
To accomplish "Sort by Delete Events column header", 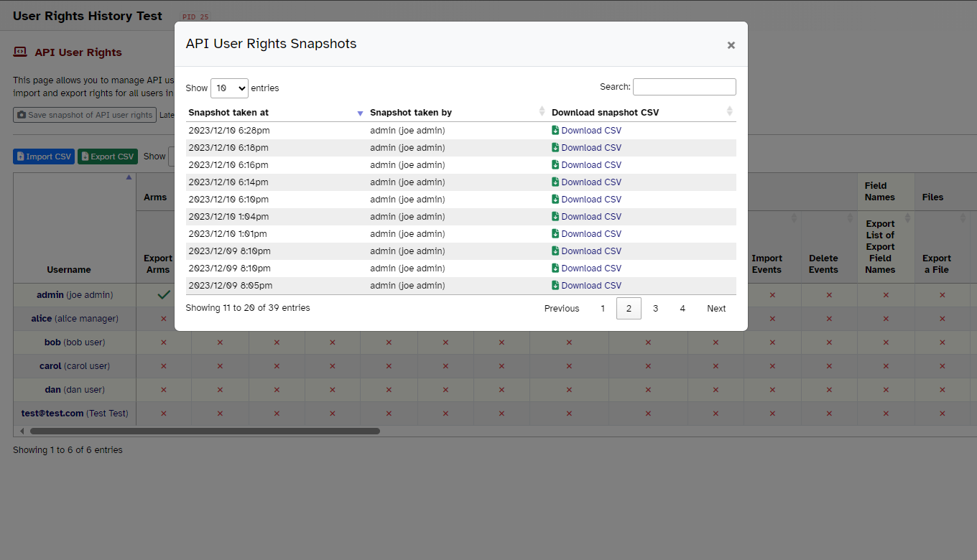I will (x=829, y=247).
